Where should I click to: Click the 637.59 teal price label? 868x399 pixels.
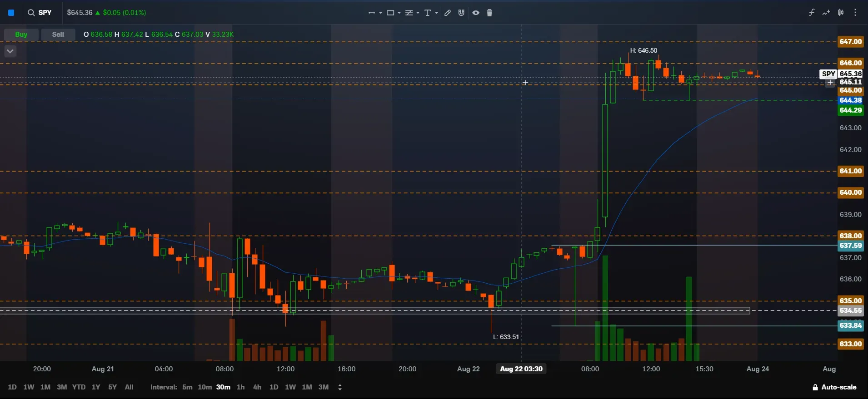click(851, 246)
